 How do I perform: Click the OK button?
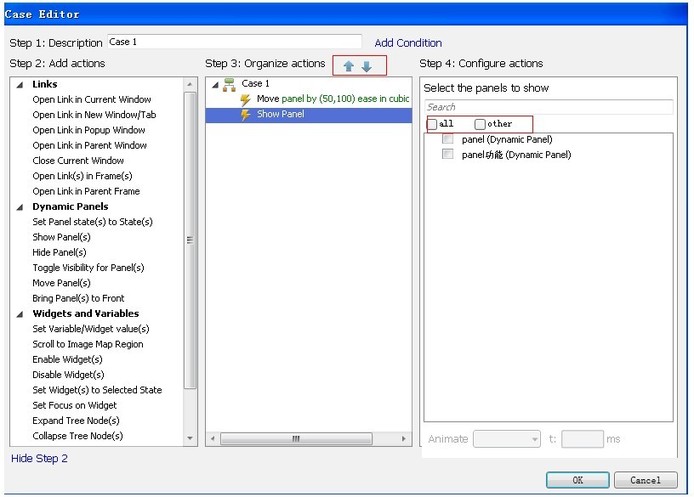coord(577,480)
